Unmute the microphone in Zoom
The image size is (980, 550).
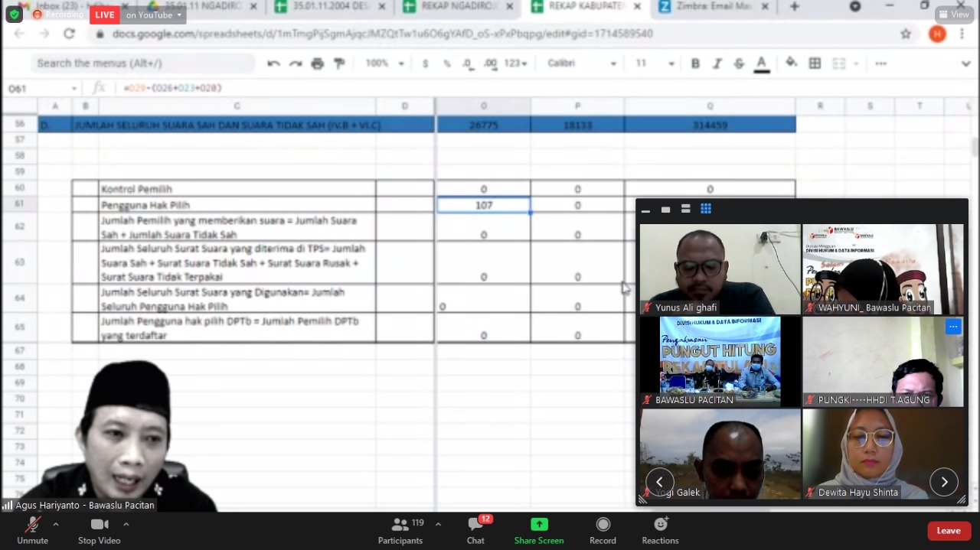[x=32, y=530]
